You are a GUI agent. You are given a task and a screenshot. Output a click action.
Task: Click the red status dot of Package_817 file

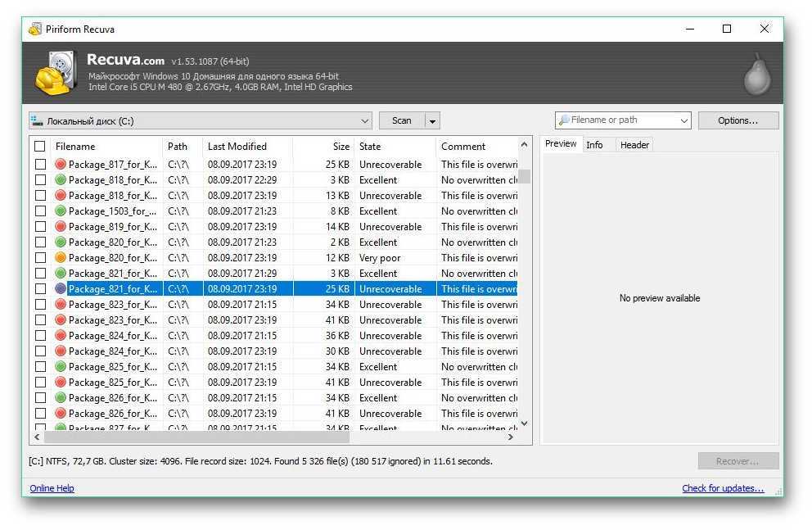[x=60, y=165]
